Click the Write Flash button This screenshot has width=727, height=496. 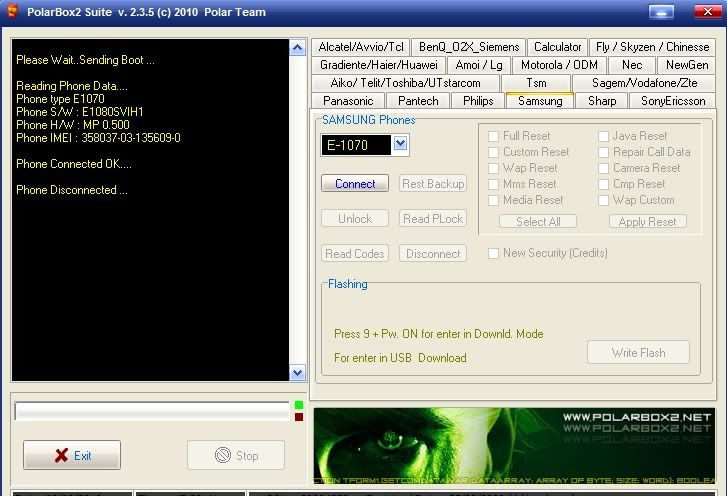tap(638, 353)
